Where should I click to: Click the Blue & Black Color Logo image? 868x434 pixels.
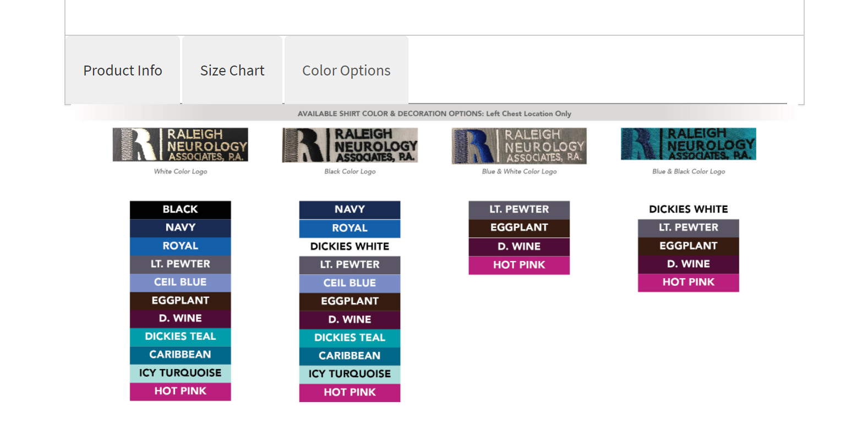[689, 144]
